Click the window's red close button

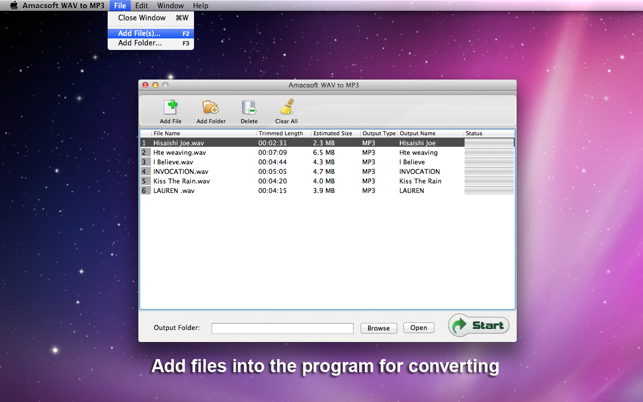[x=145, y=85]
